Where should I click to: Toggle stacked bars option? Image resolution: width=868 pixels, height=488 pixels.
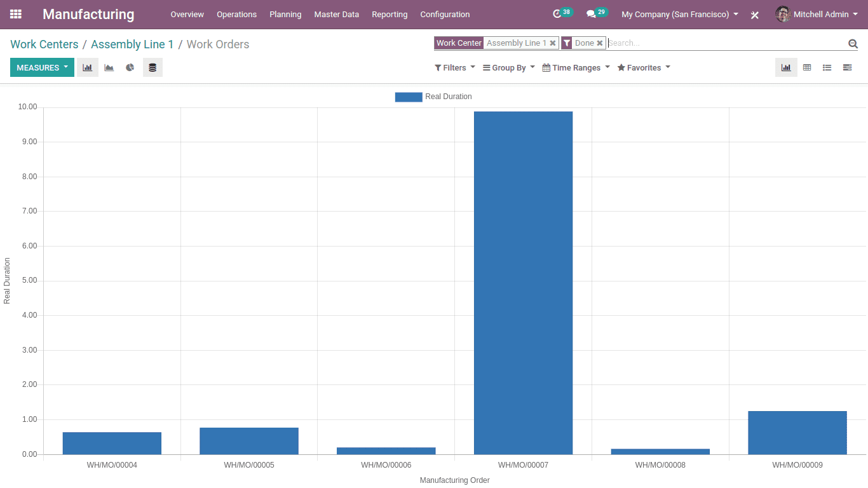click(x=153, y=67)
